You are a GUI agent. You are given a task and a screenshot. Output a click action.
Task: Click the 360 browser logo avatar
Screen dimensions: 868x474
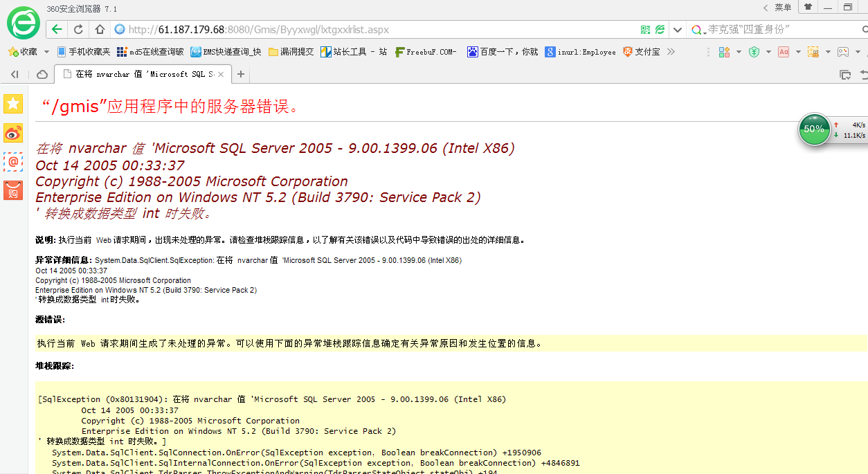(x=24, y=22)
